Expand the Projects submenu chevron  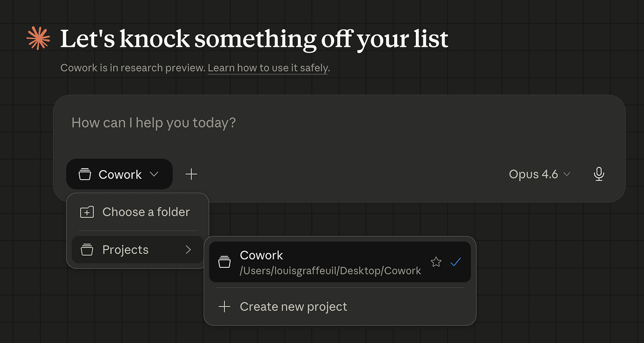click(x=188, y=250)
